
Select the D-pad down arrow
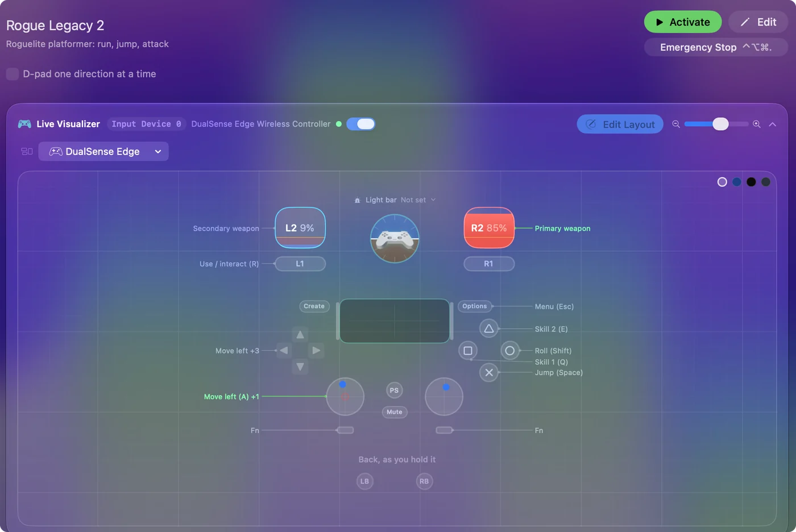click(x=300, y=367)
